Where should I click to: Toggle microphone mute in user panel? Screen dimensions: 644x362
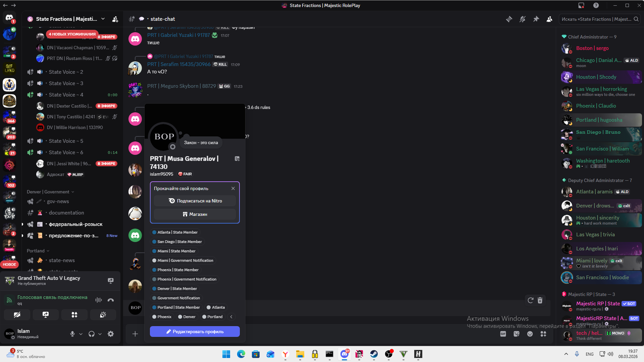coord(72,334)
